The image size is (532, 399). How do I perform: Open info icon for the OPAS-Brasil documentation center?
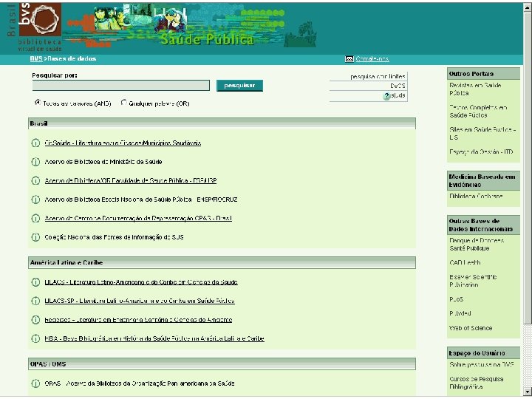(35, 219)
